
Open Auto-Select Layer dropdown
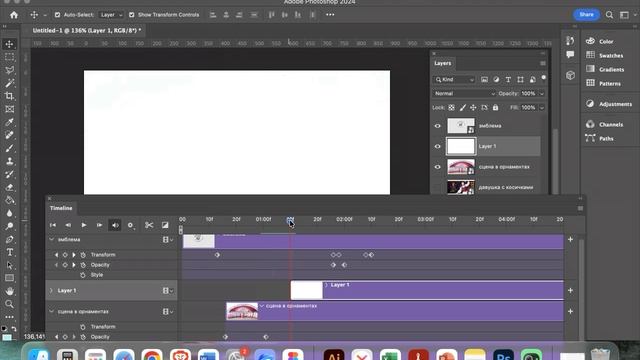(111, 15)
